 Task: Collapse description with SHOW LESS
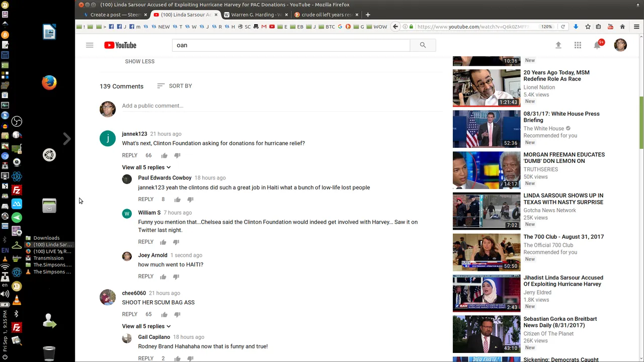[139, 61]
